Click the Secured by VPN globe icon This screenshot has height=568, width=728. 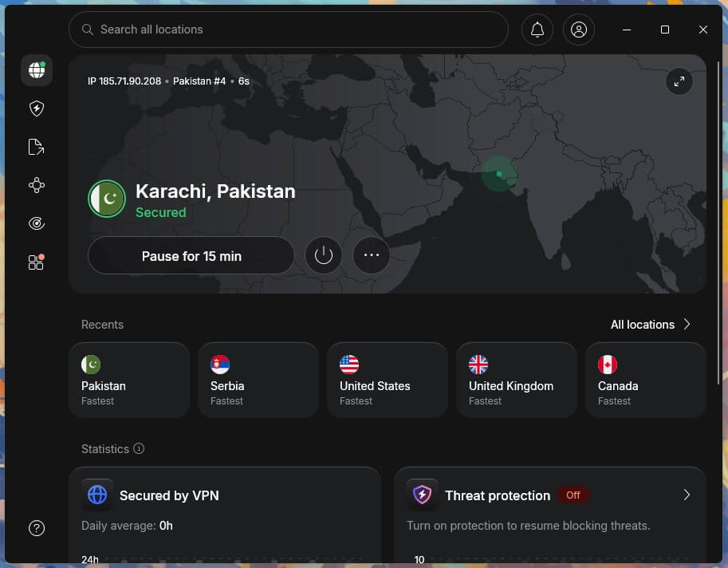97,495
